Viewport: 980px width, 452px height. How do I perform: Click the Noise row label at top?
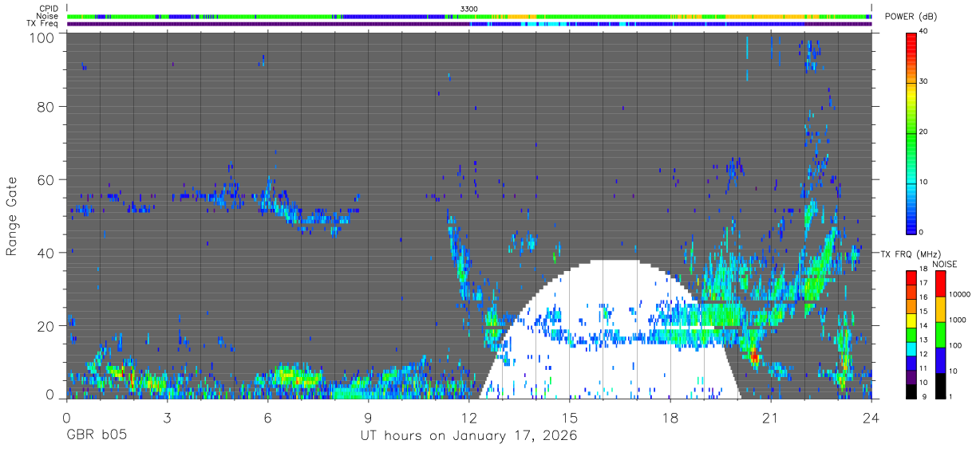(45, 16)
